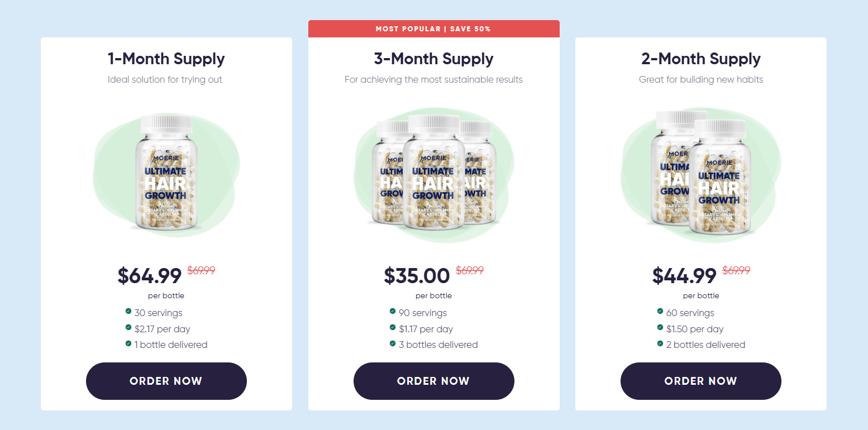Viewport: 868px width, 430px height.
Task: Click the checkmark icon beside 90 servings
Action: tap(393, 311)
